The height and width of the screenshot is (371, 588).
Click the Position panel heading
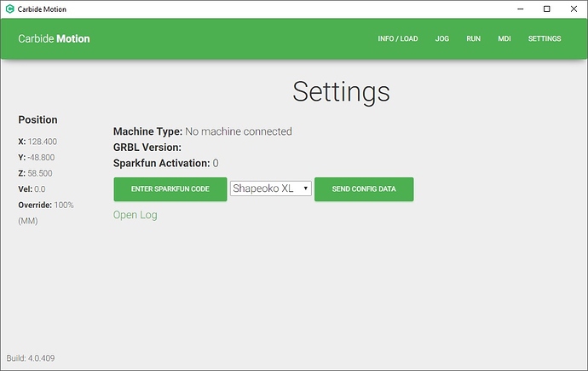[37, 119]
